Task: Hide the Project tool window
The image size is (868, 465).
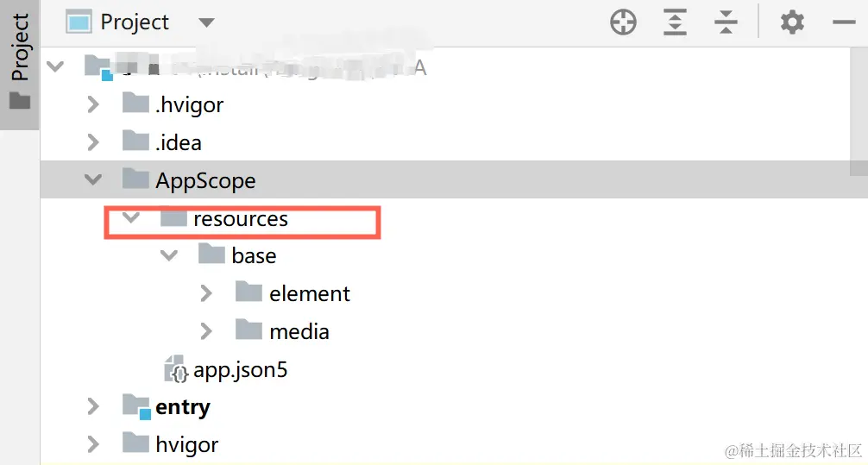Action: coord(843,22)
